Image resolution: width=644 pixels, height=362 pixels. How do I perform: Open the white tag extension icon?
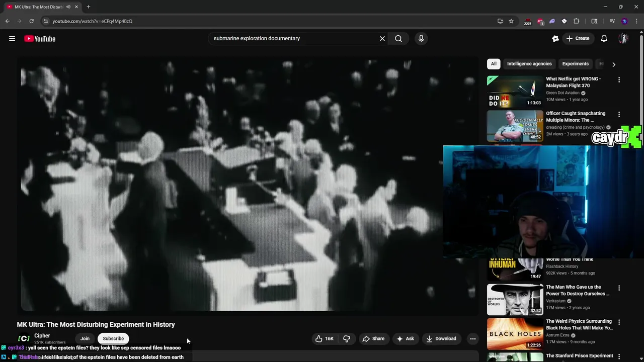(564, 21)
